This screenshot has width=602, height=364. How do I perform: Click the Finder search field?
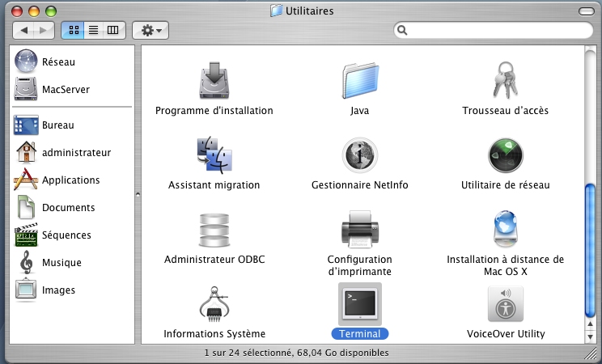pos(494,31)
